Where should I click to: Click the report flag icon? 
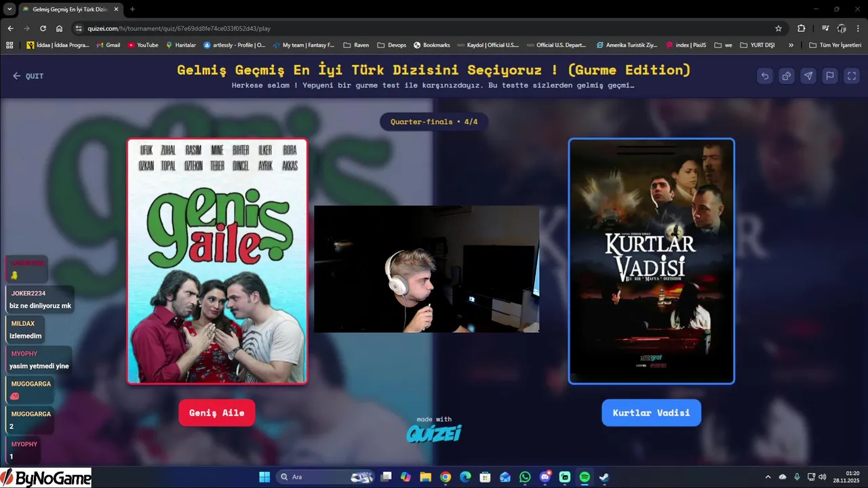click(830, 76)
